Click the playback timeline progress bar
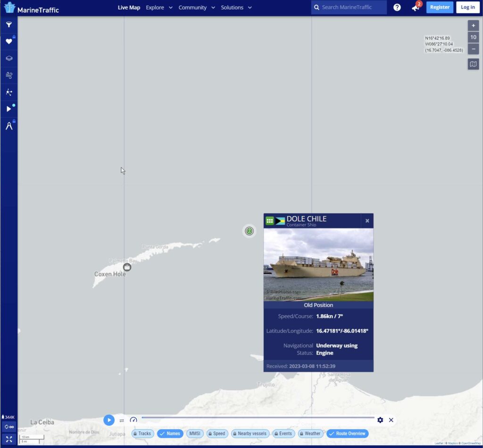This screenshot has height=448, width=483. (258, 418)
